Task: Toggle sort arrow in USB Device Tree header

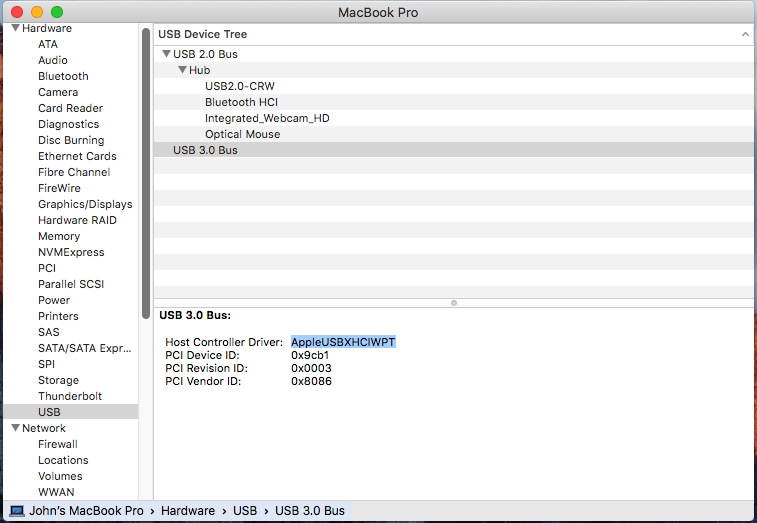Action: click(x=745, y=34)
